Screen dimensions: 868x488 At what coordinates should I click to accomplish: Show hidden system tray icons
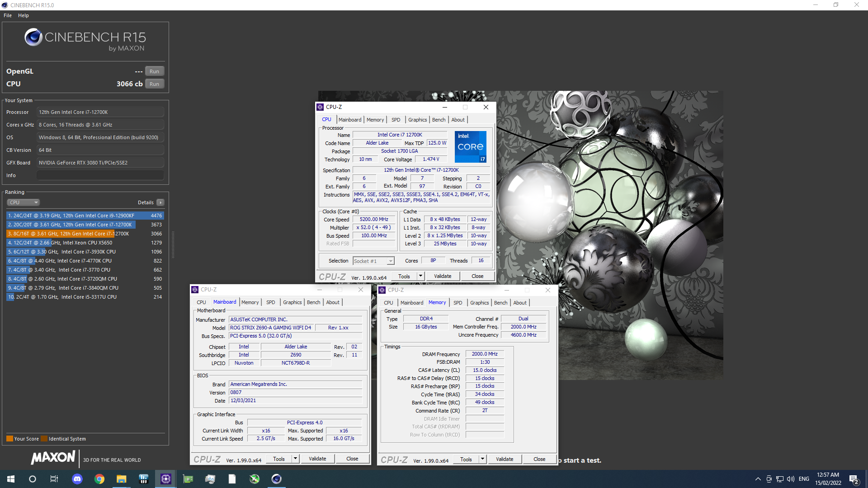coord(758,479)
